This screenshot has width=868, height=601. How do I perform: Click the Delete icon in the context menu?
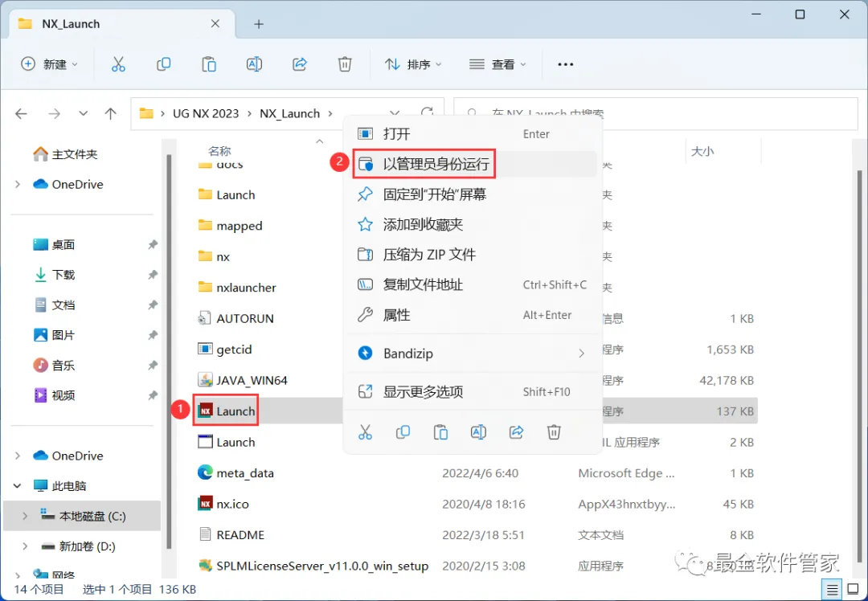(x=554, y=432)
